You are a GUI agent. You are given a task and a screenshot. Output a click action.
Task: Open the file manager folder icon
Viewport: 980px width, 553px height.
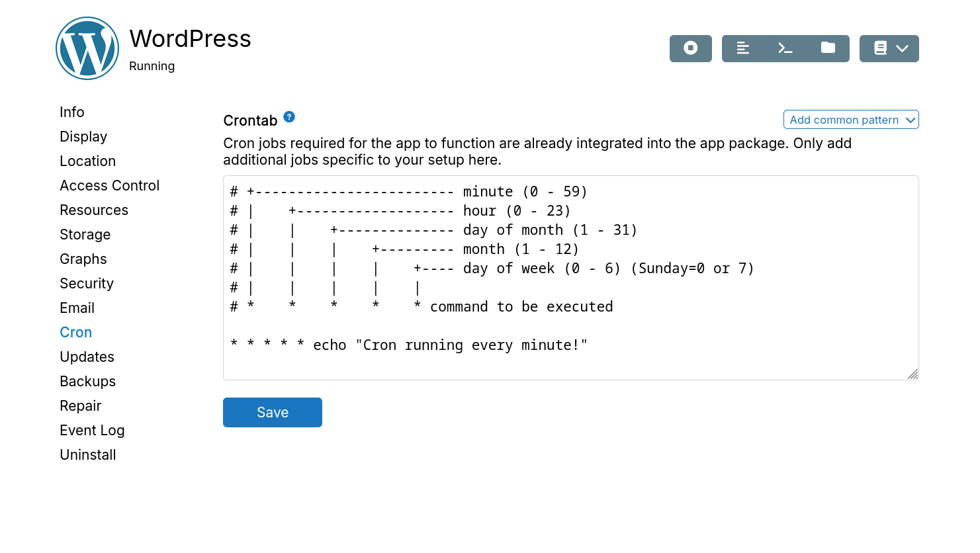[x=828, y=48]
